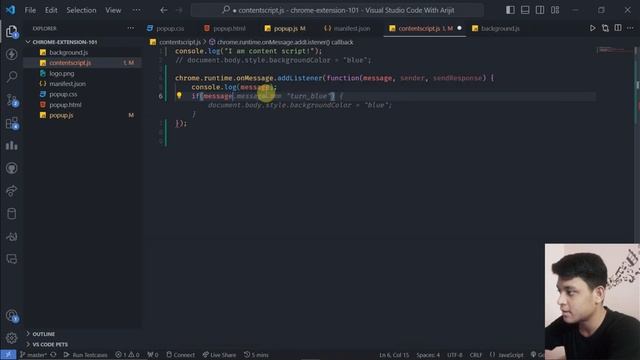The width and height of the screenshot is (640, 360).
Task: Open the Edit menu
Action: coord(51,10)
